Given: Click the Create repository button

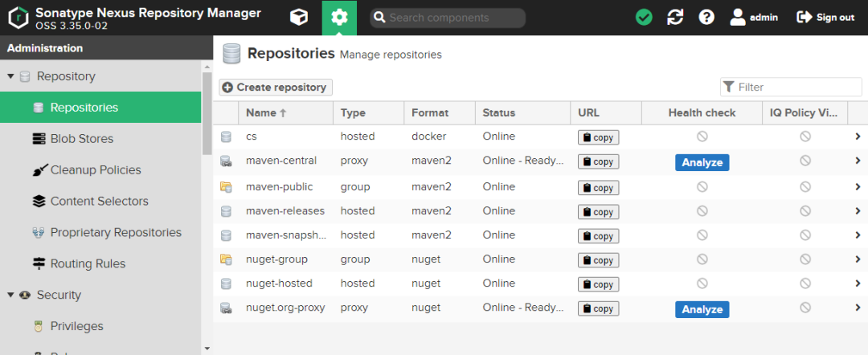Looking at the screenshot, I should coord(276,88).
